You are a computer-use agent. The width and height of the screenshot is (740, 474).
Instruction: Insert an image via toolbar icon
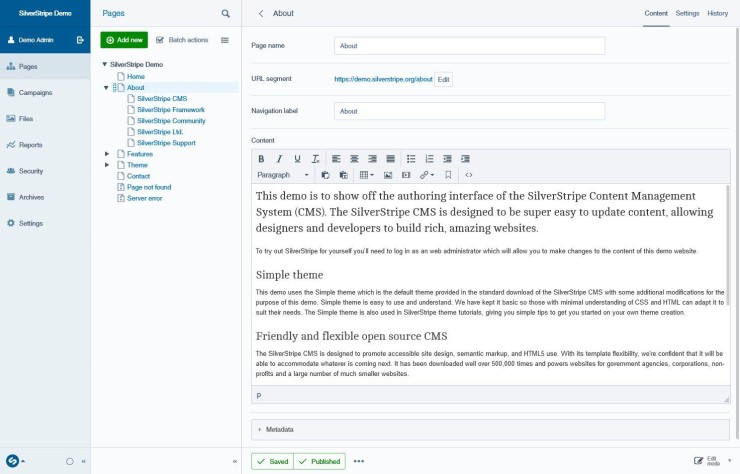pos(388,175)
